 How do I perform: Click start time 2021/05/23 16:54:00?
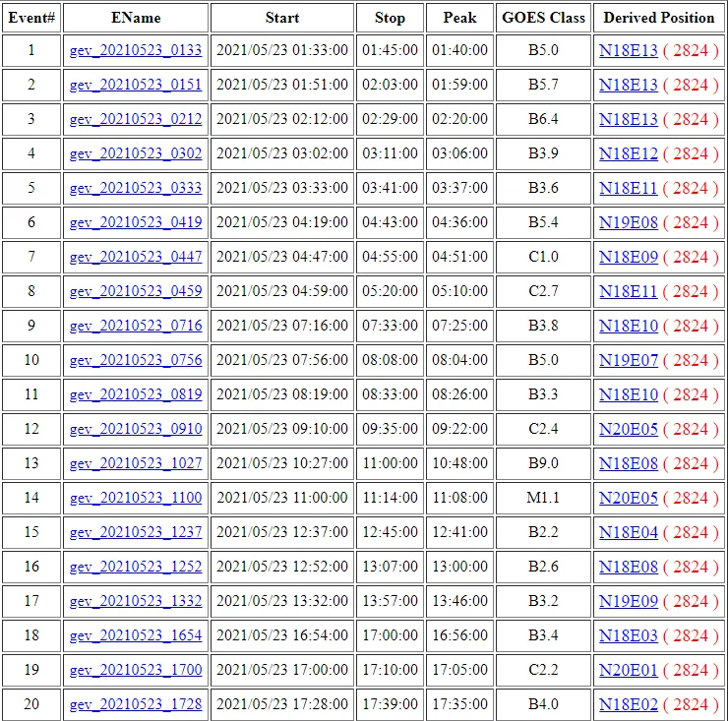tap(282, 635)
